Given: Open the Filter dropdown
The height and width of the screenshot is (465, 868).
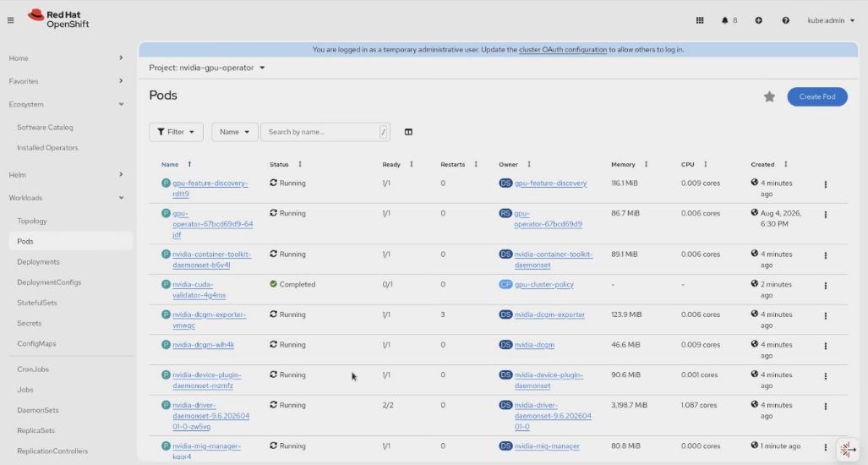Looking at the screenshot, I should pyautogui.click(x=176, y=132).
